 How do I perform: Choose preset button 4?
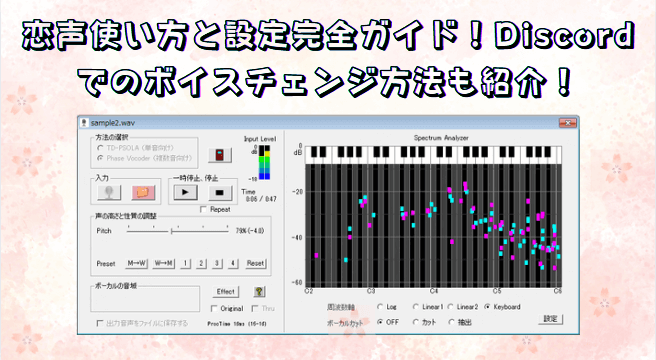tap(233, 263)
